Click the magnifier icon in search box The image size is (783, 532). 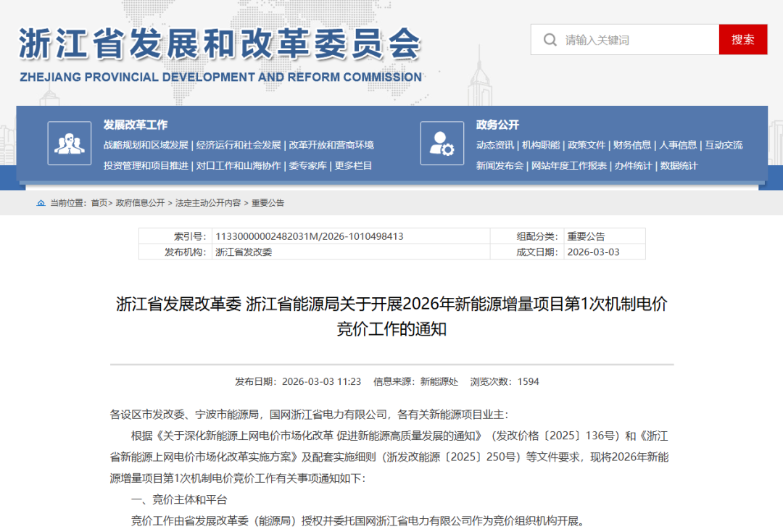[550, 40]
